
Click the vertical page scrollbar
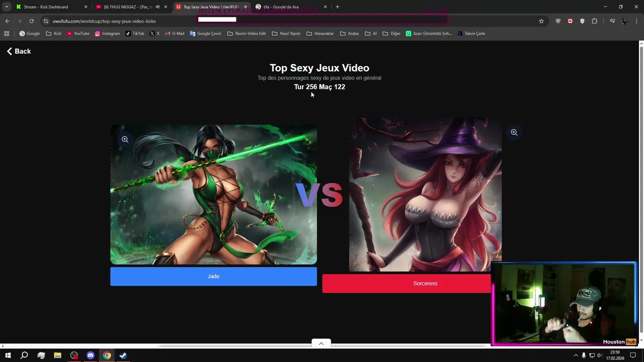pos(641,189)
